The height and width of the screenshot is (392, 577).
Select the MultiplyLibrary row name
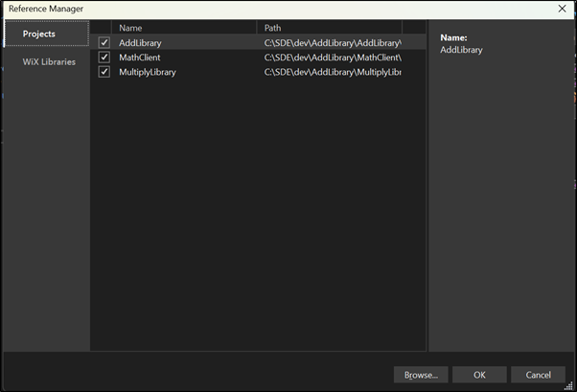tap(148, 72)
